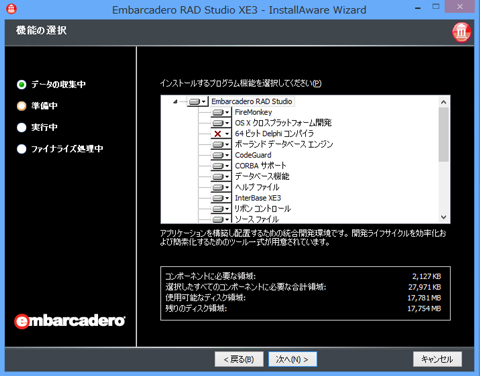
Task: Click the red installer icon in header
Action: coord(462,32)
